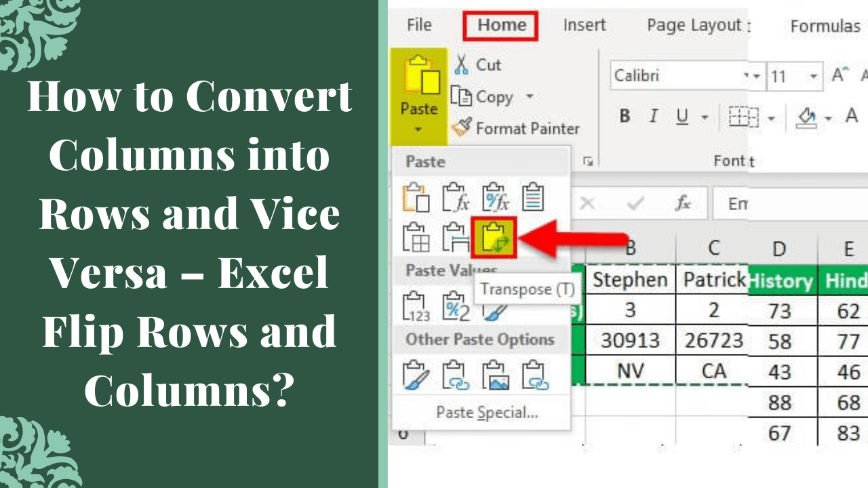Open the font size 11 dropdown
868x488 pixels.
[814, 77]
